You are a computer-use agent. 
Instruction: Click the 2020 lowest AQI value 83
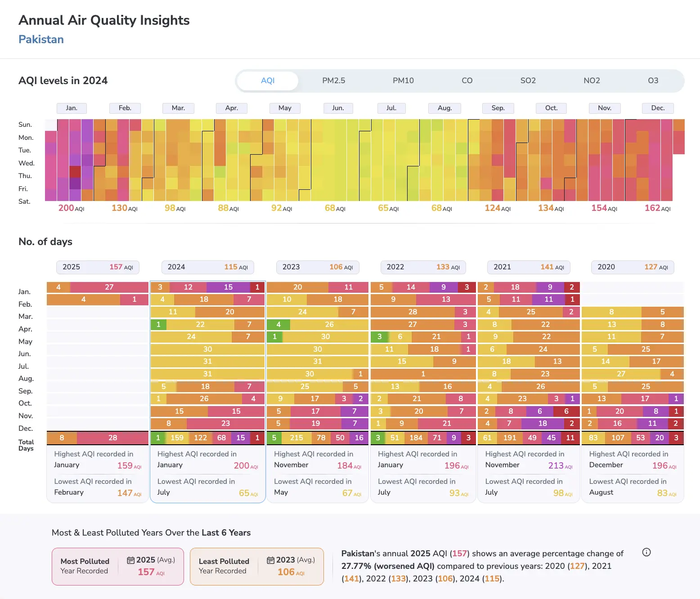(x=667, y=493)
